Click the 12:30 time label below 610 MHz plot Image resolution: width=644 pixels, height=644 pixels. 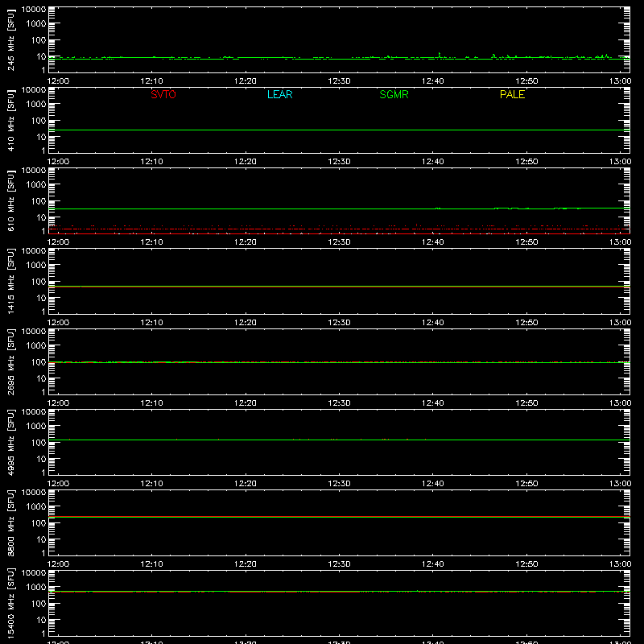pos(339,242)
